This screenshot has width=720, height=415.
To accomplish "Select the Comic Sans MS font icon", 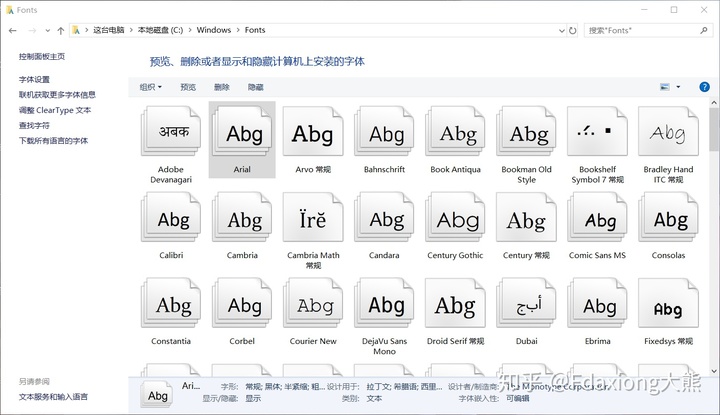I will coord(597,217).
